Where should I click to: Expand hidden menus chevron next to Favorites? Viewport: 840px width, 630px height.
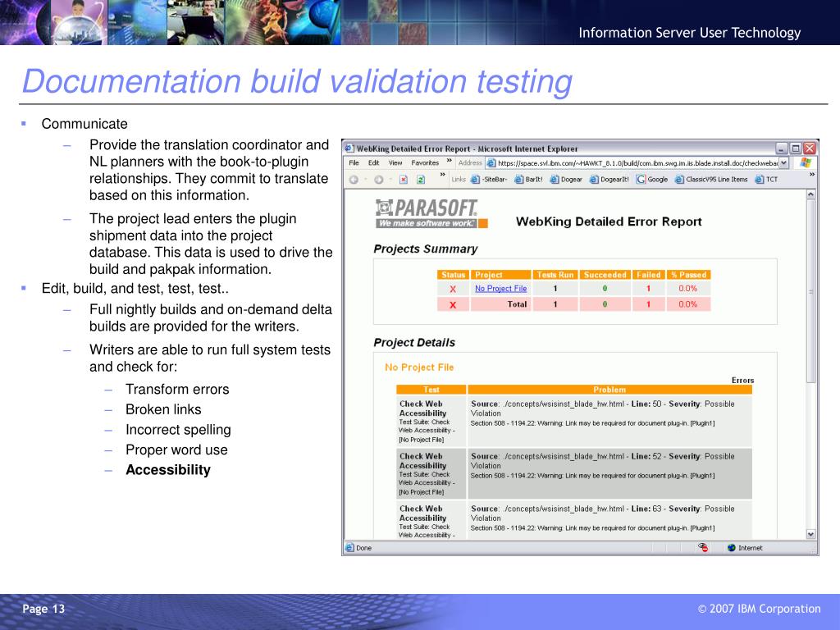449,161
